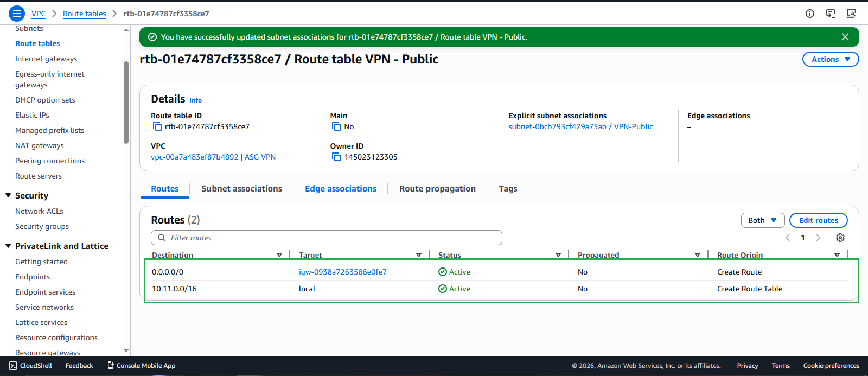Sort routes by Route Origin column
868x376 pixels.
coord(837,255)
